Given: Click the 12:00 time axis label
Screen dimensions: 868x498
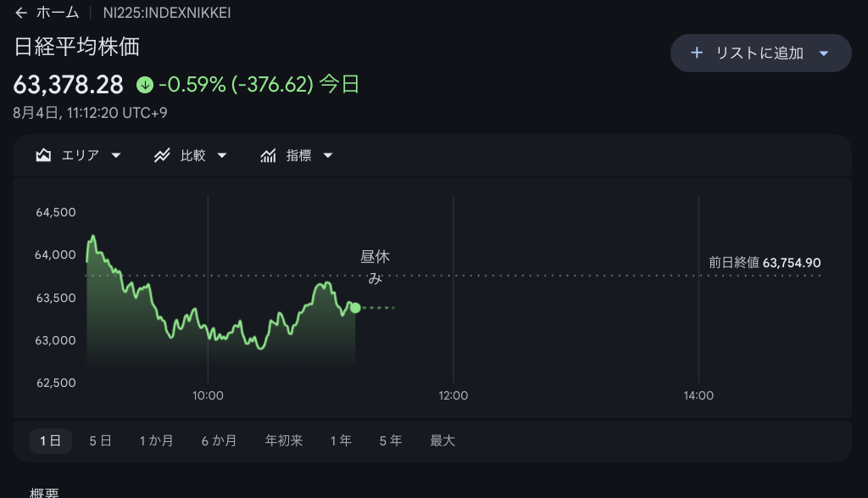Looking at the screenshot, I should pyautogui.click(x=453, y=395).
